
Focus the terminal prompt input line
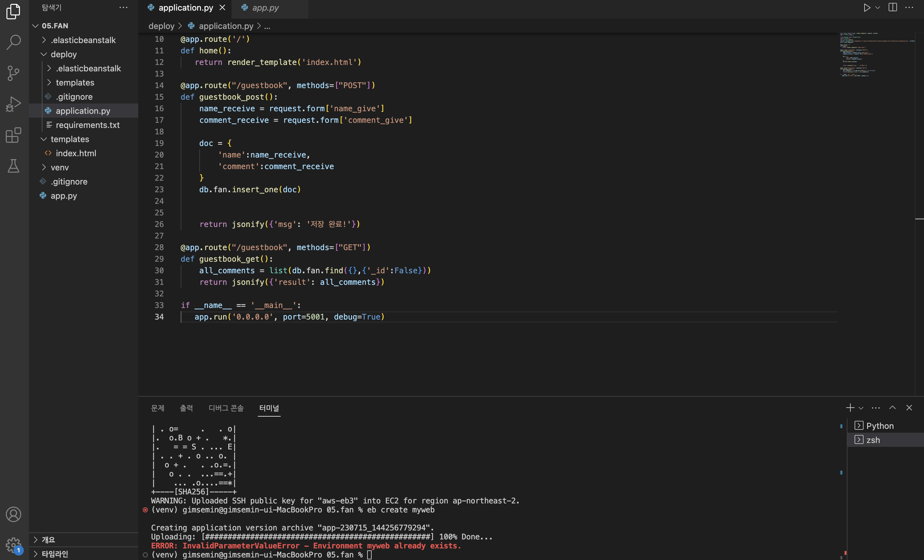pyautogui.click(x=369, y=555)
